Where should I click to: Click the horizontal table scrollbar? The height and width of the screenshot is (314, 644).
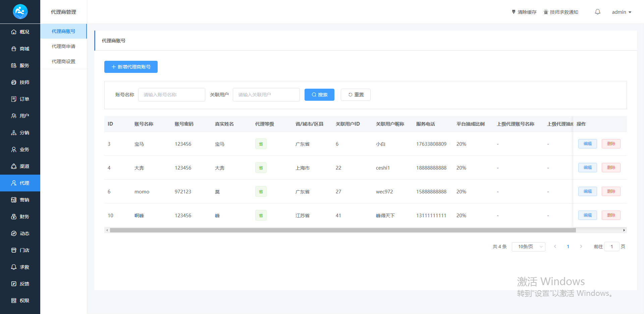pos(342,230)
